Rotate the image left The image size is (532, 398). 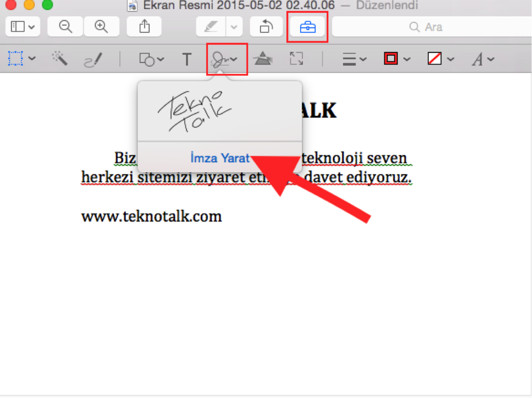[x=266, y=26]
